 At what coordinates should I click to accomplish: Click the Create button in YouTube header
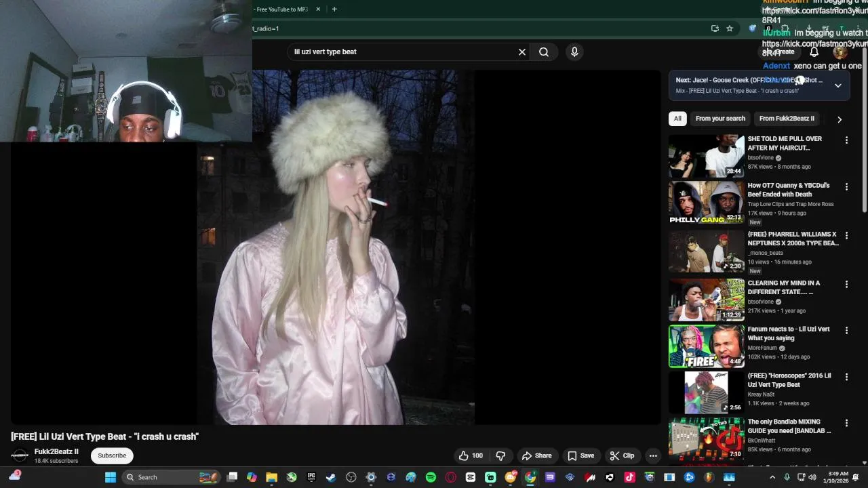click(x=780, y=52)
